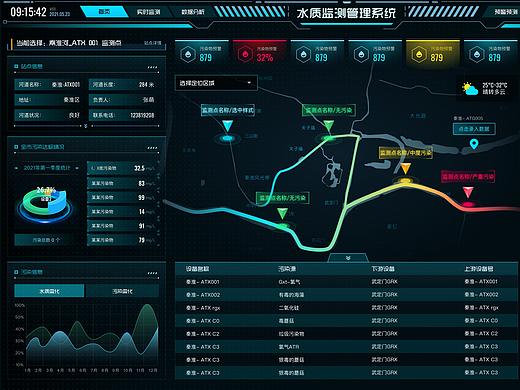Open the more options dots on the pollutant statistics panel

(x=152, y=148)
